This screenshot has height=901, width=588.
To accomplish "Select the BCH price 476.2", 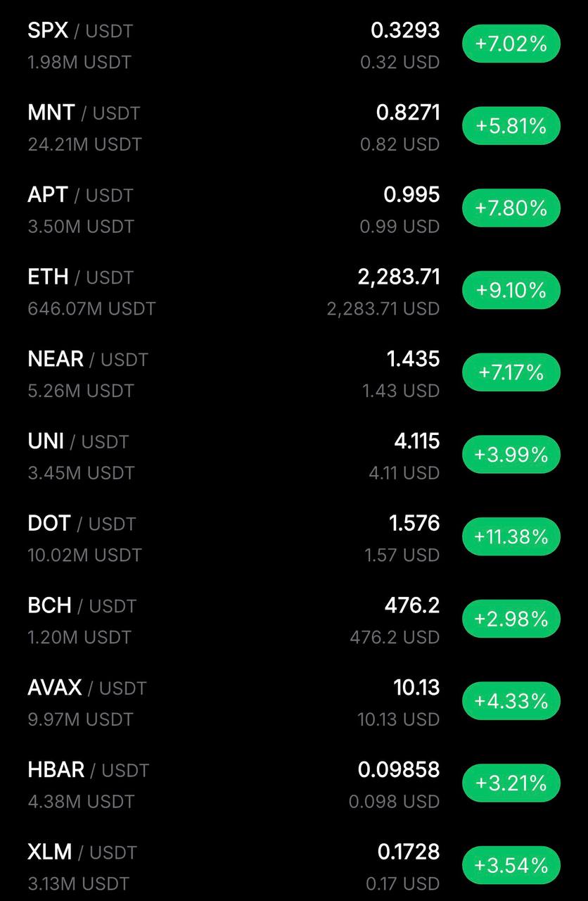I will [x=411, y=605].
